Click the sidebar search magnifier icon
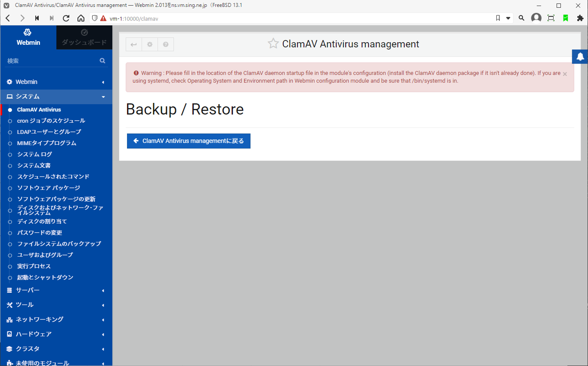 coord(102,61)
